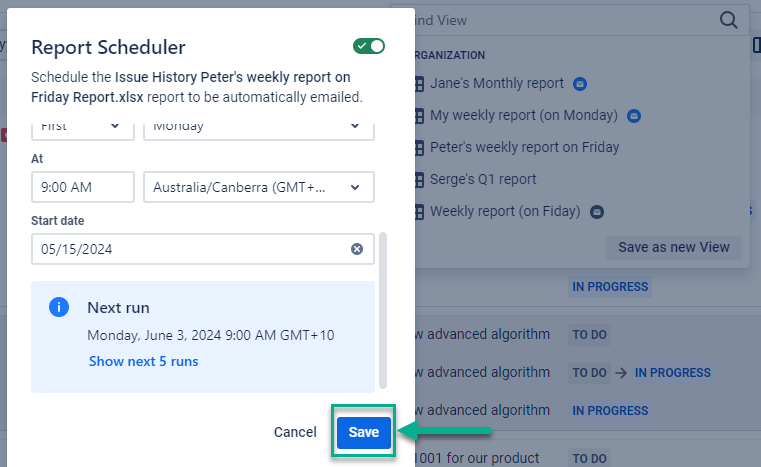This screenshot has width=761, height=467.
Task: Click the grid icon beside Peter's weekly report
Action: (419, 148)
